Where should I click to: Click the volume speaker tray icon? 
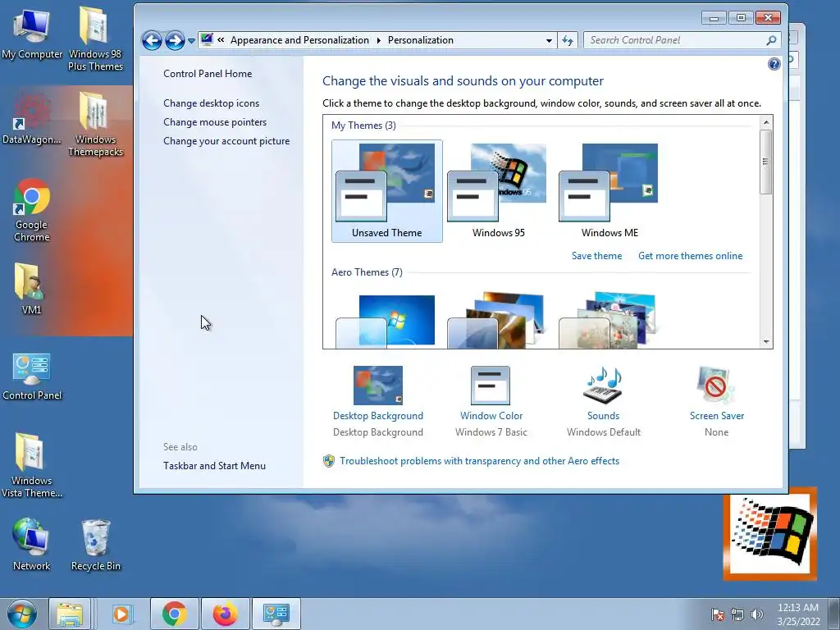coord(756,614)
